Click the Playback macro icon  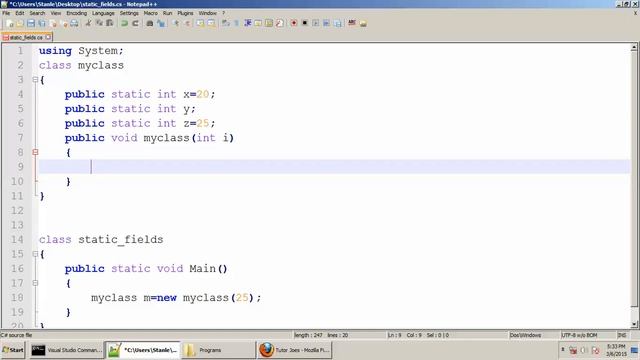(x=316, y=23)
